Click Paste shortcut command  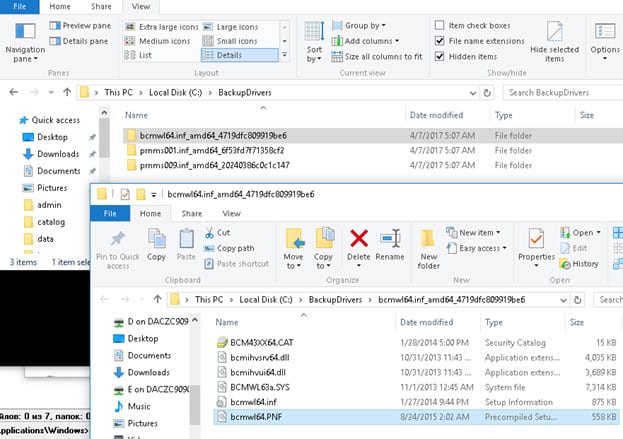point(237,264)
